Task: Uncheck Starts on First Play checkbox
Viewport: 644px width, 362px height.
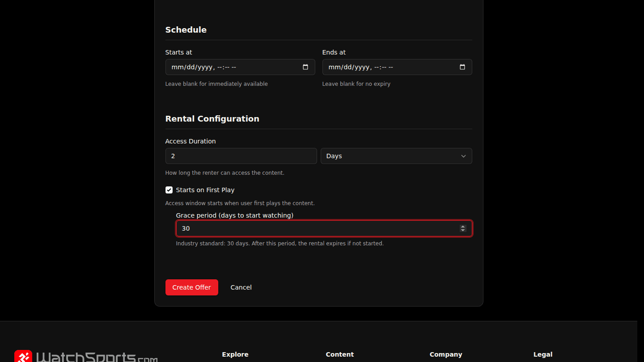Action: [169, 190]
